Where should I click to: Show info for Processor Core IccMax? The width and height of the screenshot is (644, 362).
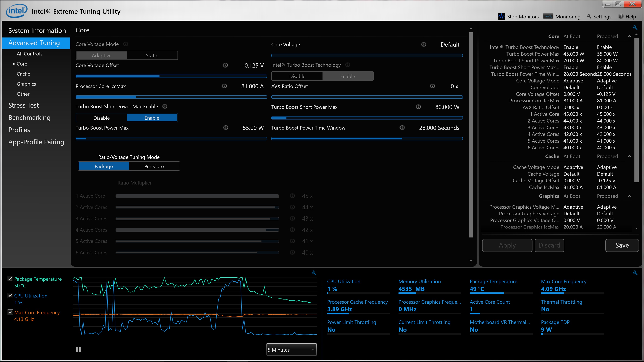coord(225,86)
